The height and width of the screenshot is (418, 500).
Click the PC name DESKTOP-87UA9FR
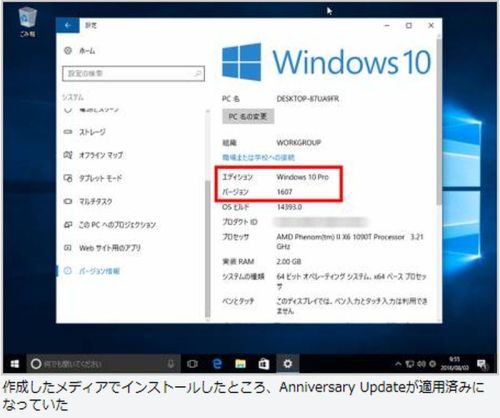point(308,99)
